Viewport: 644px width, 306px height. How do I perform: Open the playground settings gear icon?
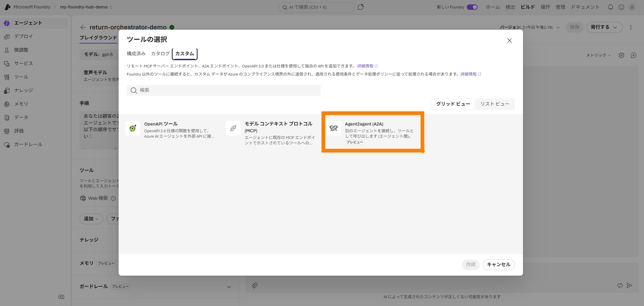click(x=621, y=55)
